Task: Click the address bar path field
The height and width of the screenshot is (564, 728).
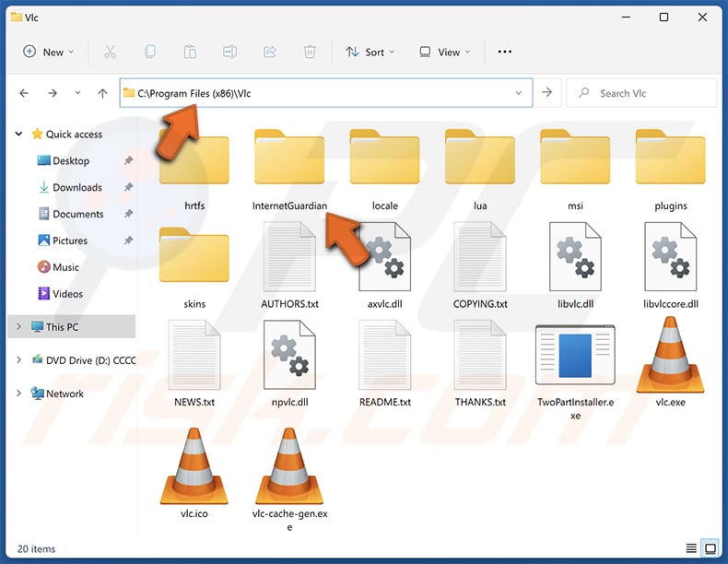Action: 326,93
